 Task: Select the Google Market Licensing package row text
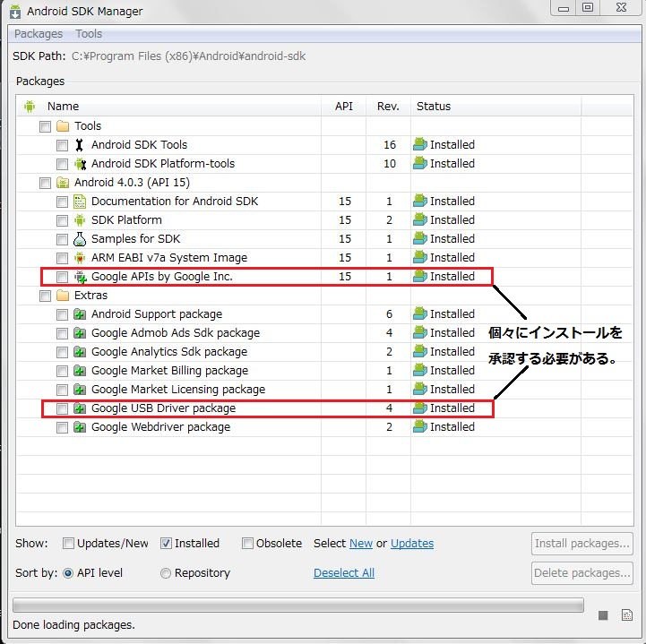click(x=178, y=390)
